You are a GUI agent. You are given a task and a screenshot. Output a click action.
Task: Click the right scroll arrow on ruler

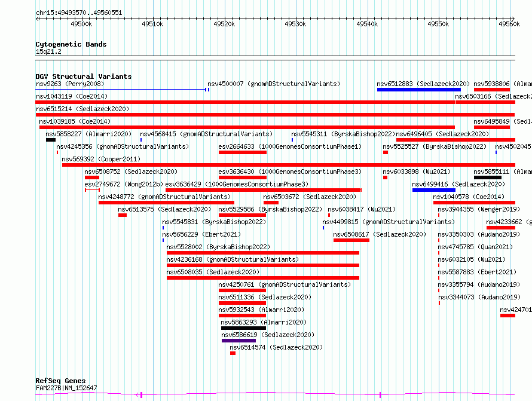coord(513,19)
